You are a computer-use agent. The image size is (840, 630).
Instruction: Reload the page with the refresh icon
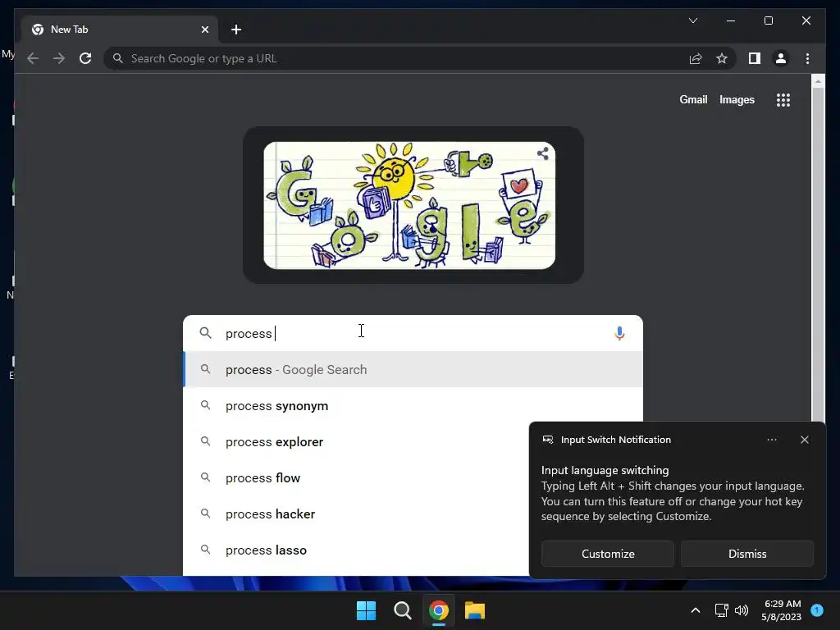[85, 58]
